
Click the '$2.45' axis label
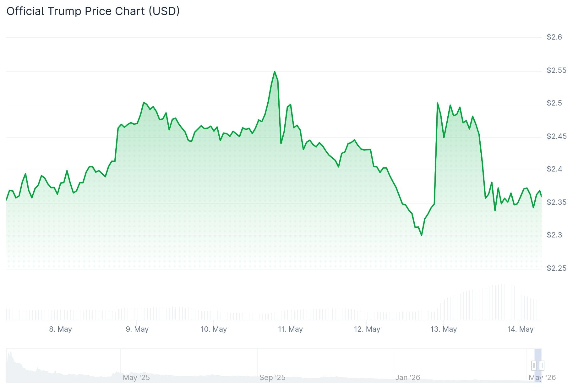(556, 136)
